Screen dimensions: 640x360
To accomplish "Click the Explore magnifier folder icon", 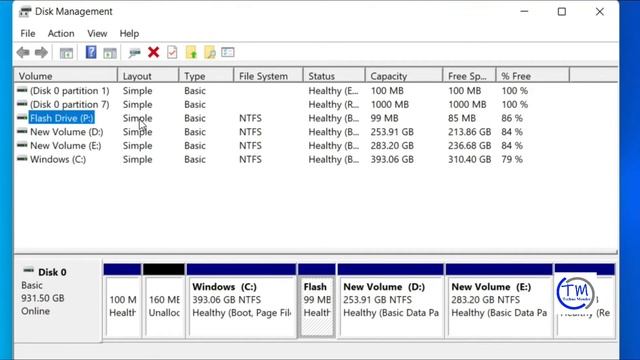I will [210, 52].
